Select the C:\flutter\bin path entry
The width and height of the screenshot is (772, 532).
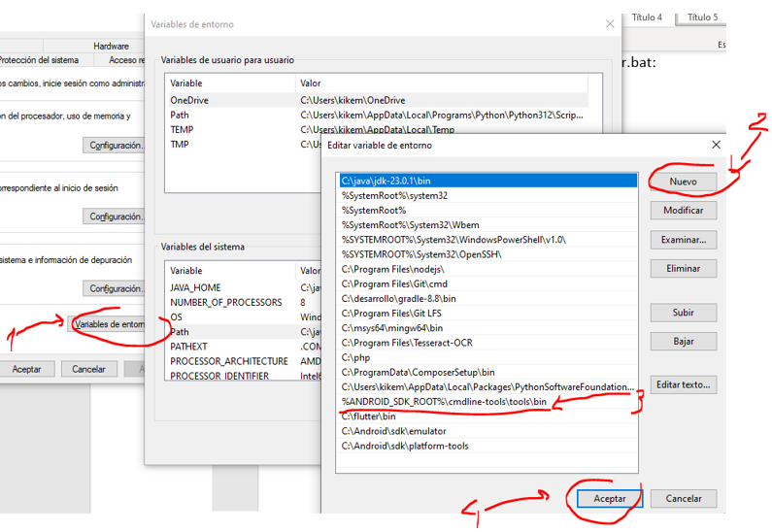pyautogui.click(x=369, y=416)
